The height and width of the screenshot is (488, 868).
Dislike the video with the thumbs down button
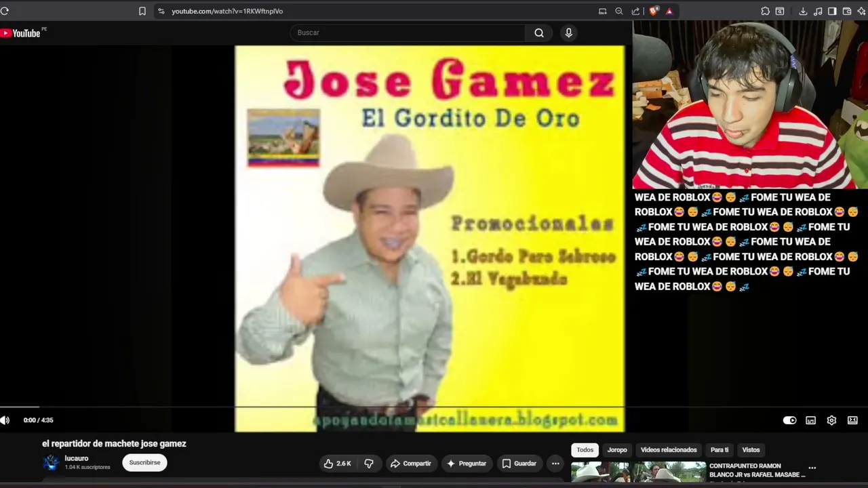[370, 464]
